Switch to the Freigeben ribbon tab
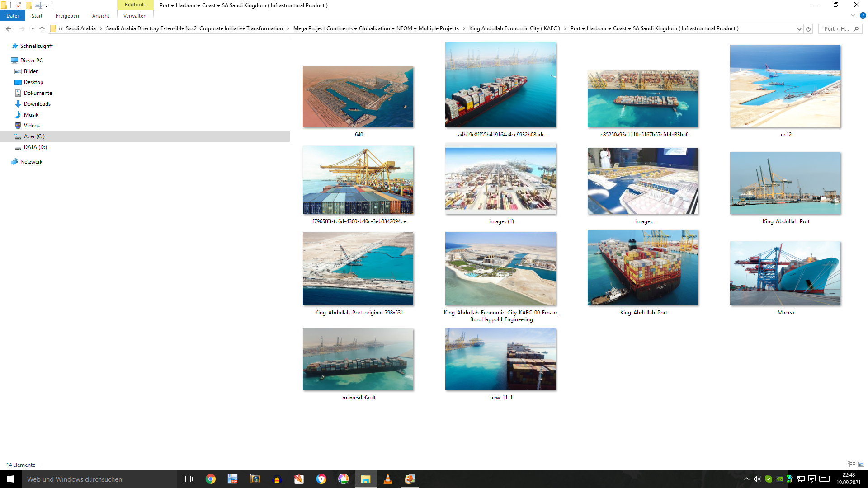The image size is (868, 488). point(67,16)
